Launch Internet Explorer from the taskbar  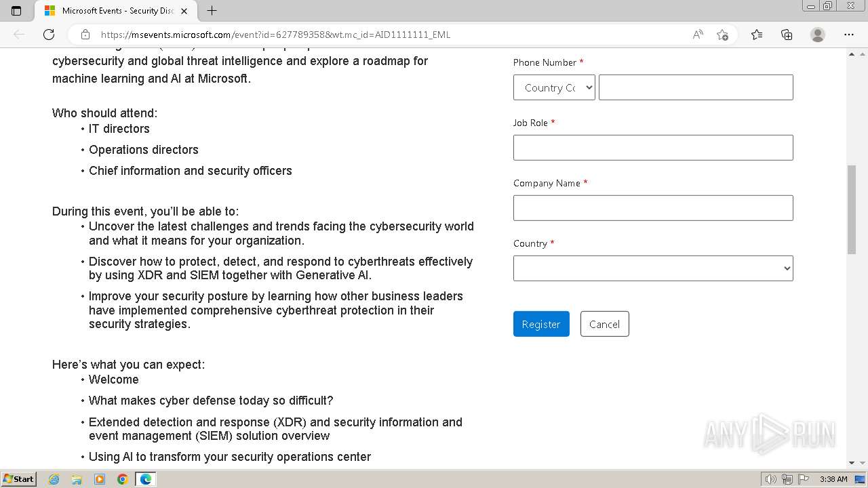pyautogui.click(x=54, y=479)
